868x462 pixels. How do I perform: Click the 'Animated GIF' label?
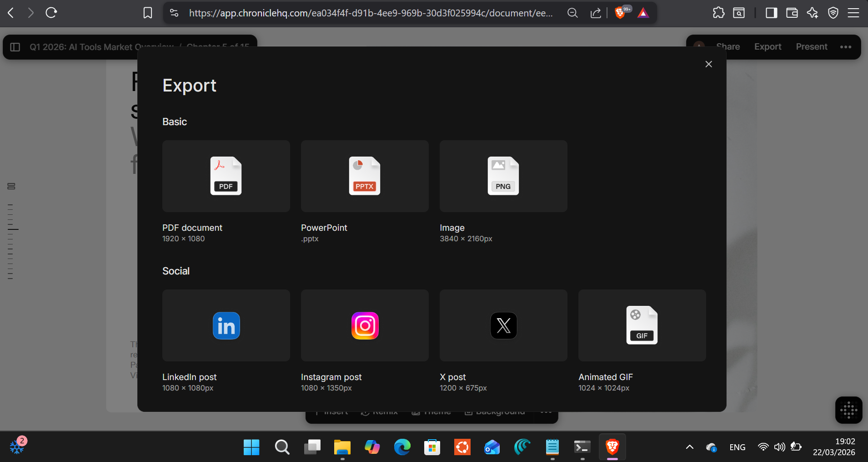pos(606,377)
